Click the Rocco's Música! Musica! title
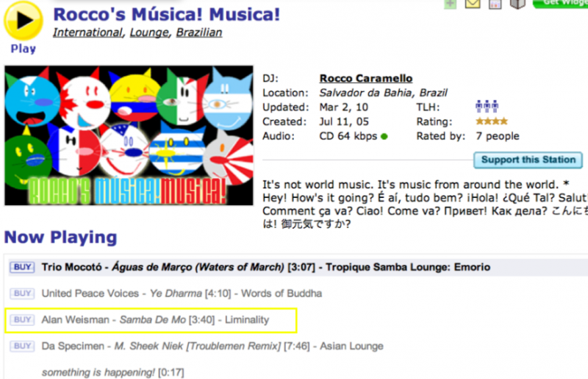 tap(167, 14)
